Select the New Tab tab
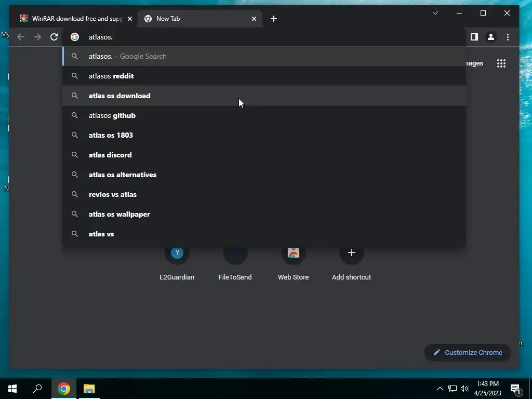The image size is (532, 399). click(199, 19)
